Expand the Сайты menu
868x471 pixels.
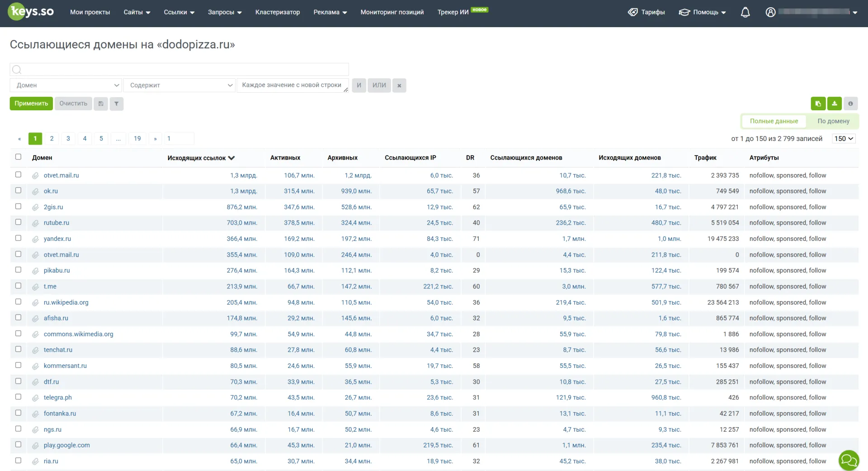click(137, 12)
